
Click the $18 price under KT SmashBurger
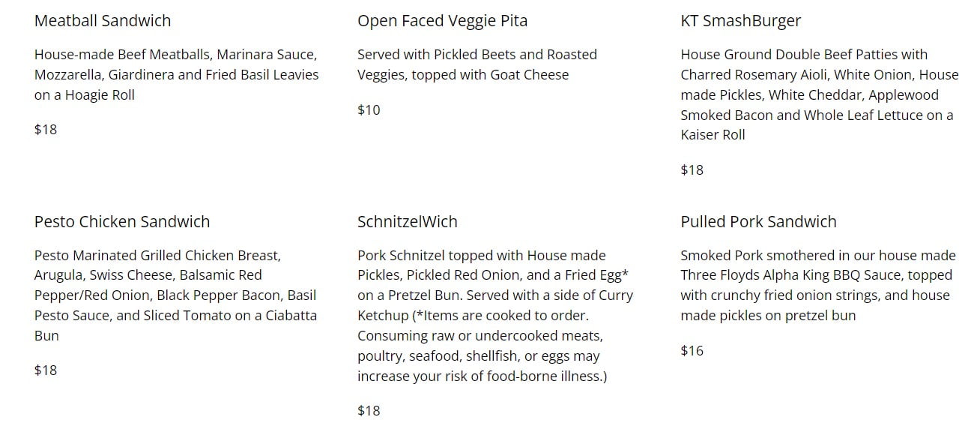click(x=692, y=170)
